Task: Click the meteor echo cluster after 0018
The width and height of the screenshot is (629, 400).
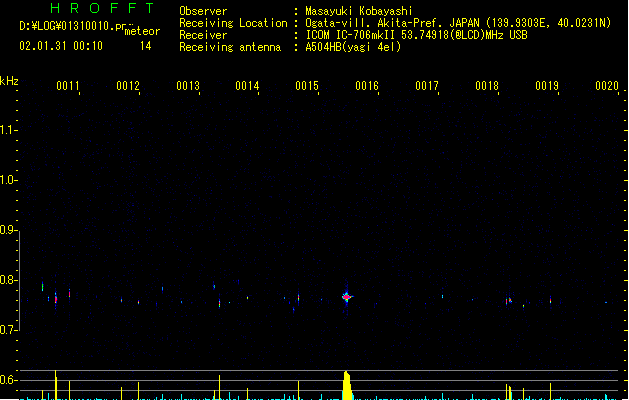Action: (509, 301)
